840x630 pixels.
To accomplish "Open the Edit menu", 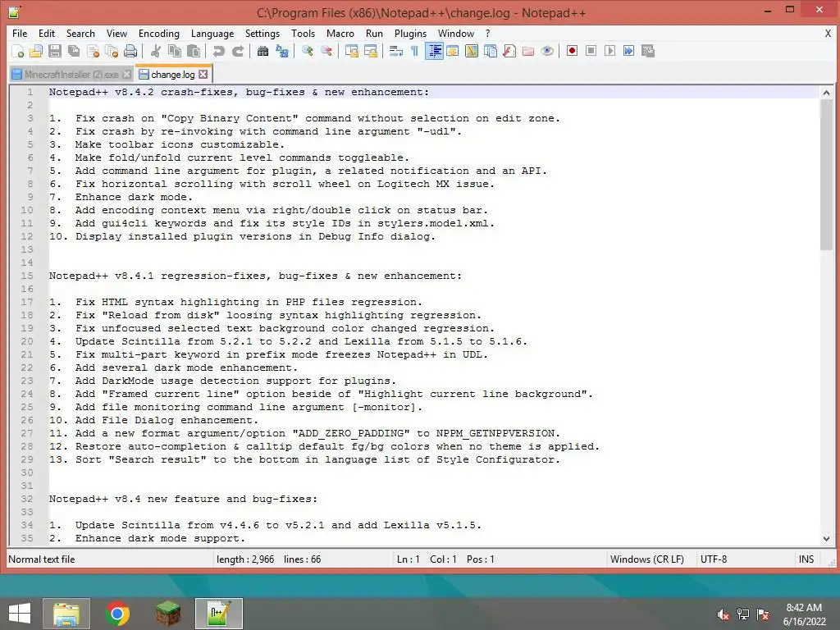I will [47, 33].
